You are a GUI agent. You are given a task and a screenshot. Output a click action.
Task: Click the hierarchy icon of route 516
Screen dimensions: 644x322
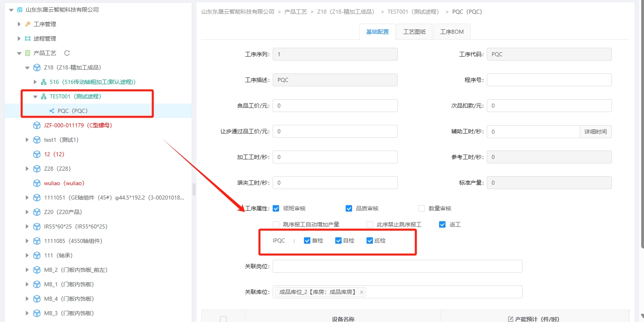pos(44,82)
